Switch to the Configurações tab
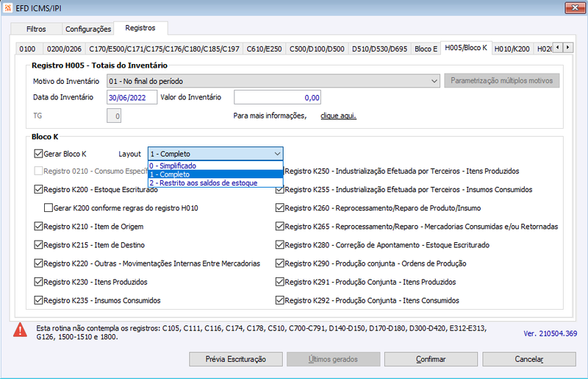This screenshot has height=379, width=588. pos(88,29)
